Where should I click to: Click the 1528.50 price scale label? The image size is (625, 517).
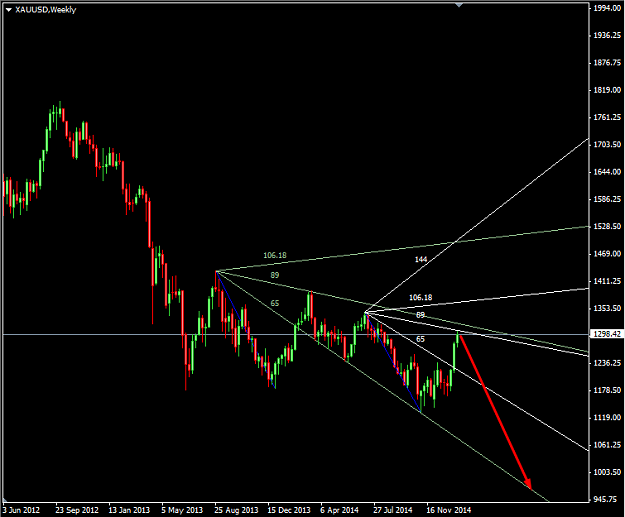[607, 226]
